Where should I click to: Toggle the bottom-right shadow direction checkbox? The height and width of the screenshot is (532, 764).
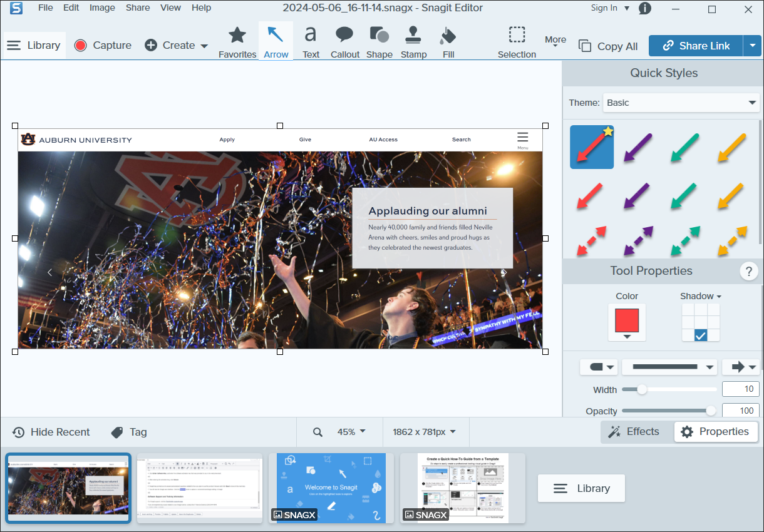click(712, 335)
